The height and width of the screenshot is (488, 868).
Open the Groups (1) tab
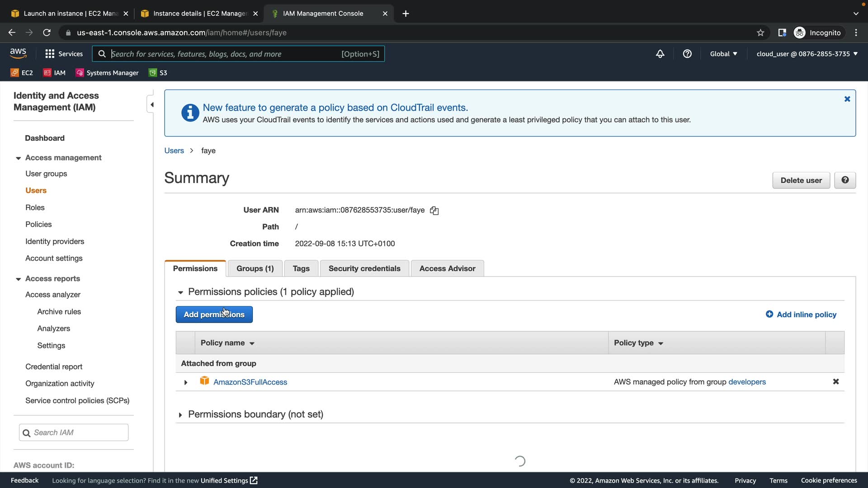(x=255, y=268)
